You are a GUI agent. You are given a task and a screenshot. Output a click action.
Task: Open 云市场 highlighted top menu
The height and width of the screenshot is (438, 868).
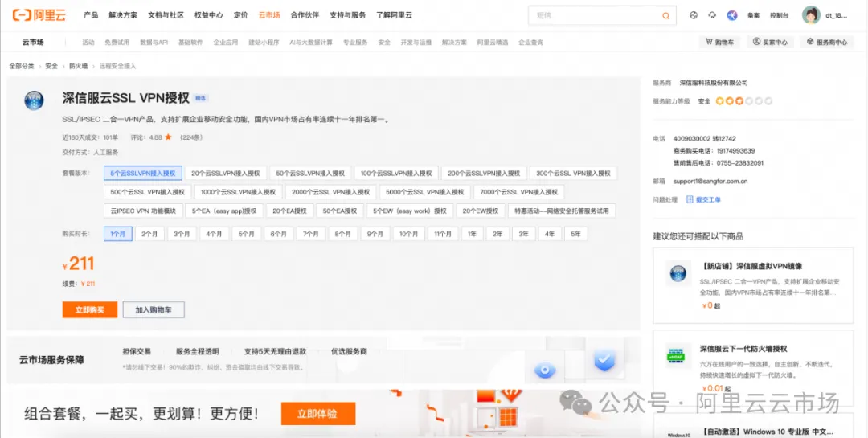click(269, 15)
